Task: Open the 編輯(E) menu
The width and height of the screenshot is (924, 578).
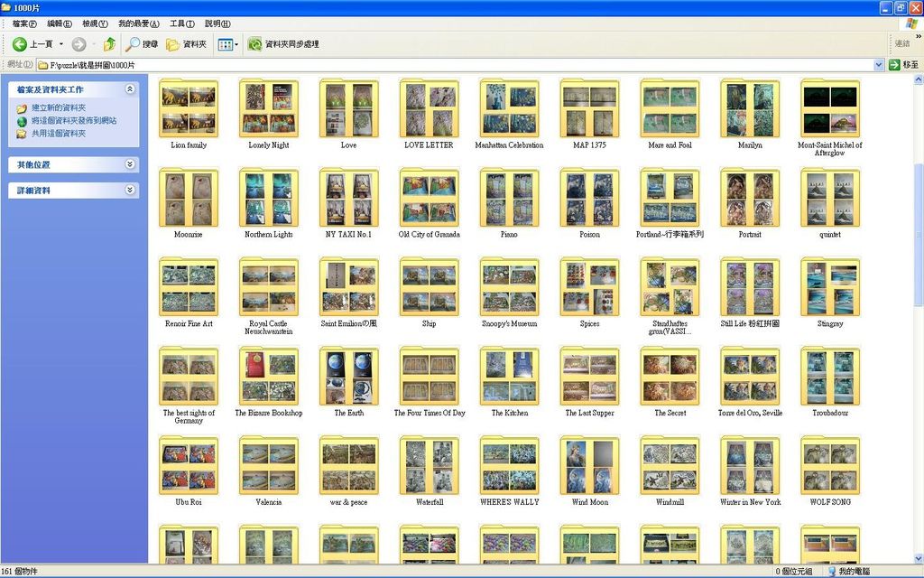Action: point(60,23)
